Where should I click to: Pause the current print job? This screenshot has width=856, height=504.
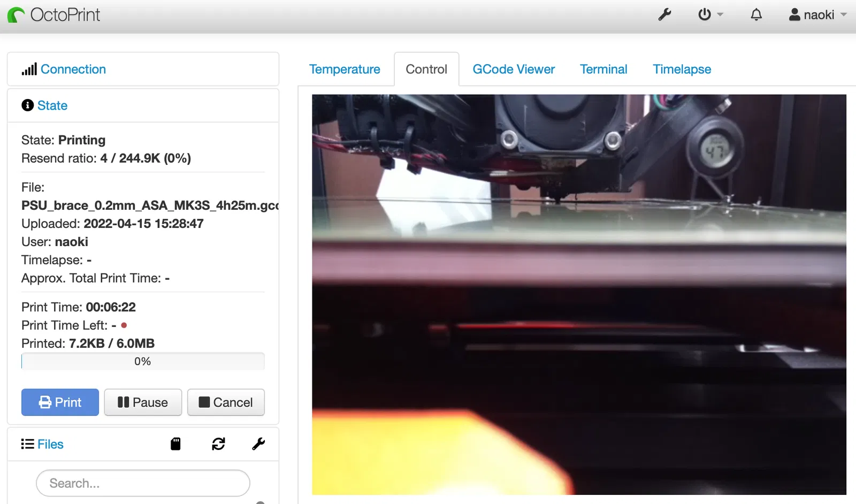pyautogui.click(x=143, y=402)
